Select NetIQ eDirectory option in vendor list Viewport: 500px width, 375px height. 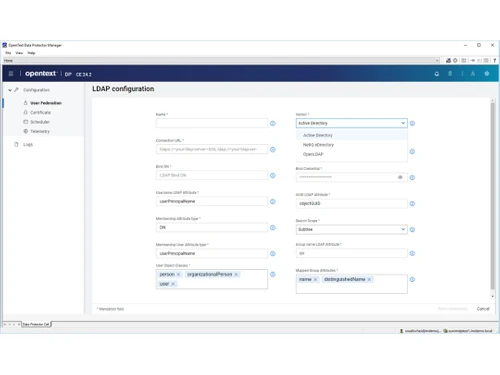click(352, 145)
